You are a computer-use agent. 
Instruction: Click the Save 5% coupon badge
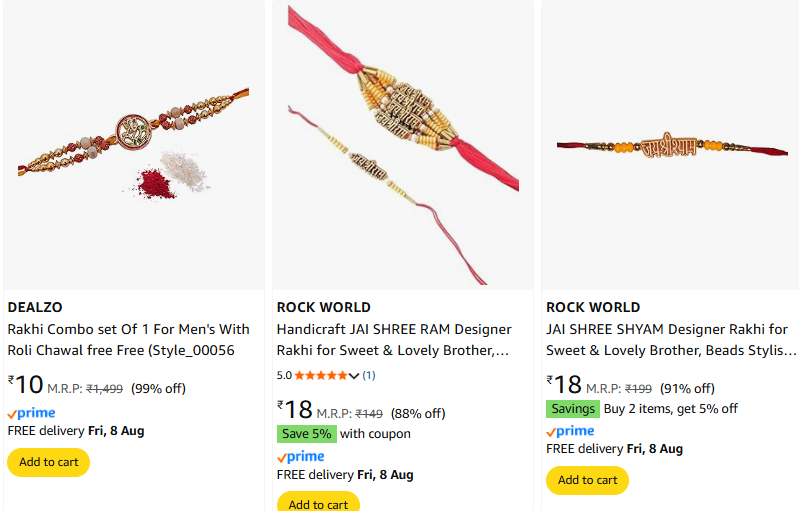pos(307,434)
